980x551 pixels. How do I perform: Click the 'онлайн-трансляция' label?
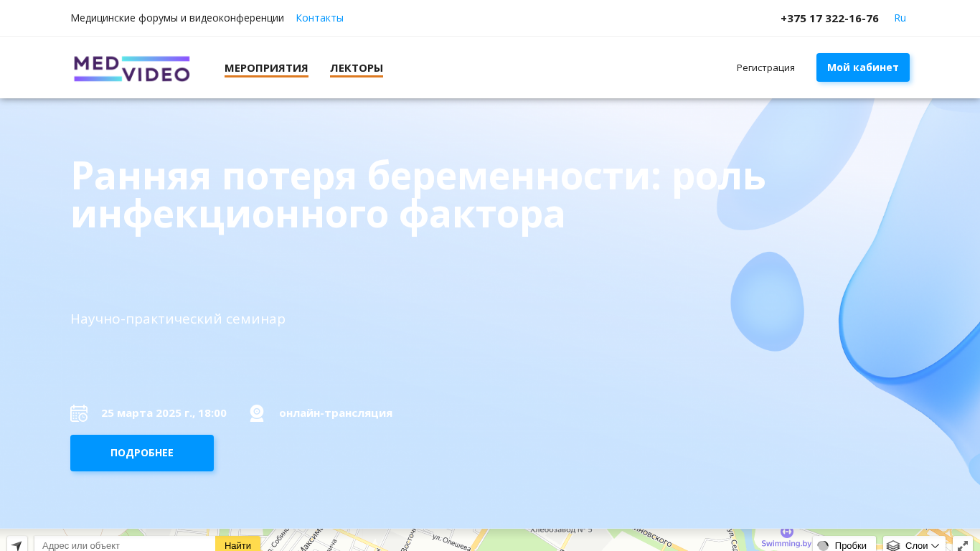click(x=336, y=413)
